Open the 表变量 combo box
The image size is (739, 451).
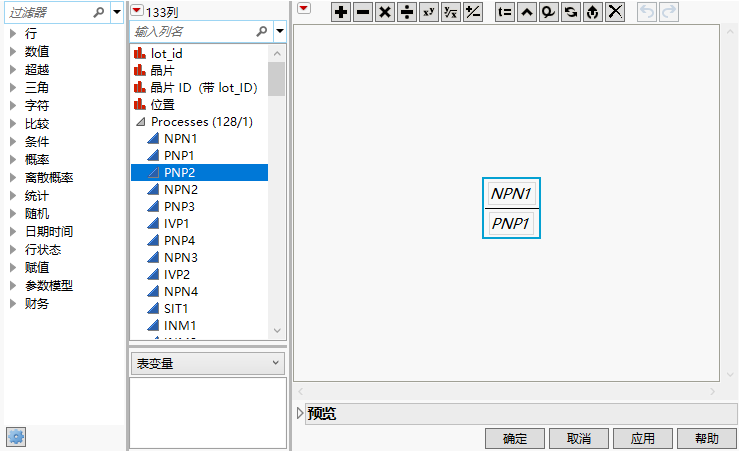click(x=208, y=363)
